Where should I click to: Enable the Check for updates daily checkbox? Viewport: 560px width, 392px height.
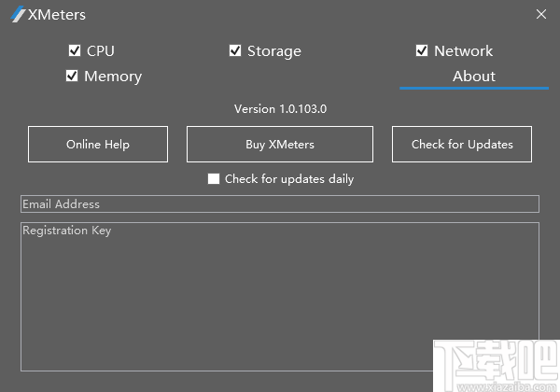coord(214,178)
